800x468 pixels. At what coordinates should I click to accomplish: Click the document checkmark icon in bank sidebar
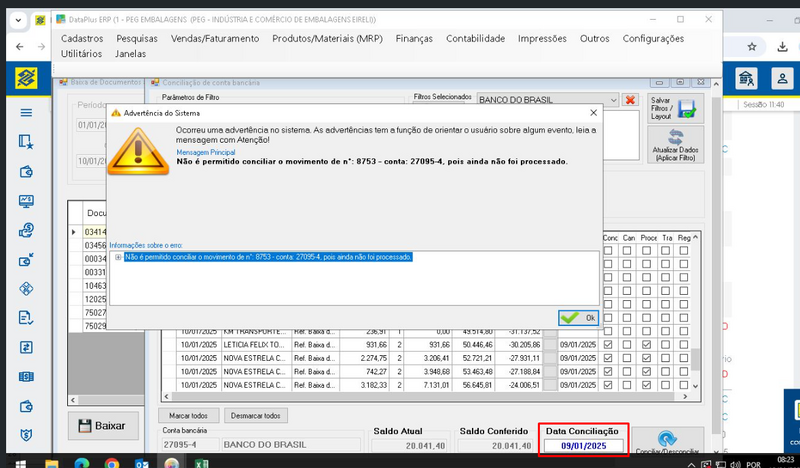point(26,318)
